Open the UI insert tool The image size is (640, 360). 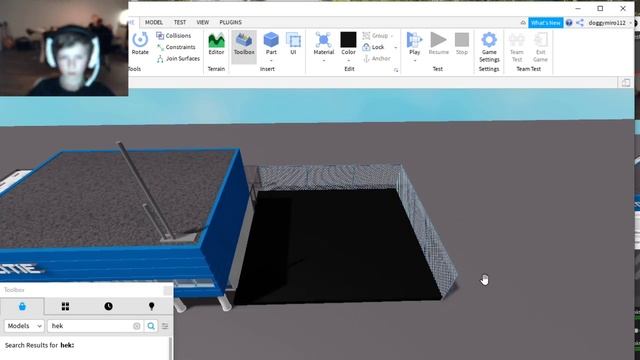(x=293, y=44)
